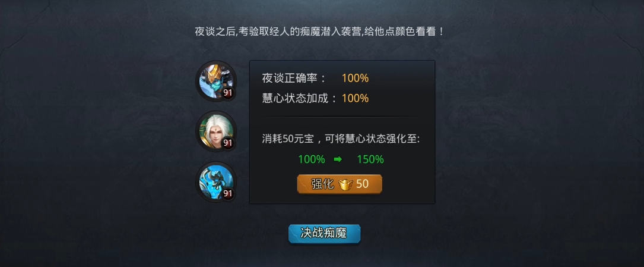The height and width of the screenshot is (267, 644).
Task: Click the 夜谈正确率 100% value
Action: [x=355, y=78]
